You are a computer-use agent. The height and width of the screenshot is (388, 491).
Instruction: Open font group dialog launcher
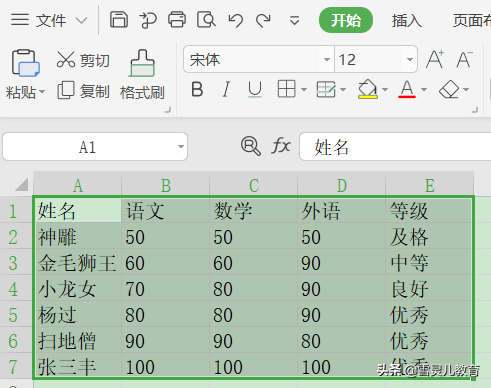tap(475, 110)
